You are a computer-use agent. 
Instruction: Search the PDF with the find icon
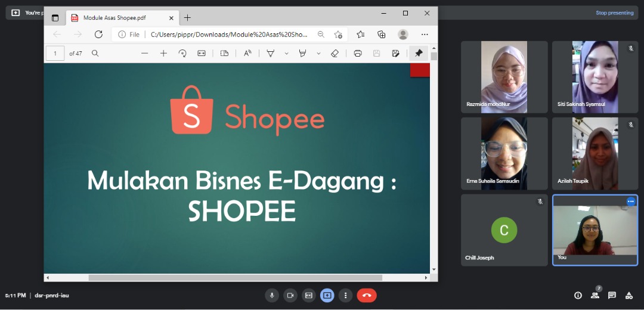(x=95, y=54)
